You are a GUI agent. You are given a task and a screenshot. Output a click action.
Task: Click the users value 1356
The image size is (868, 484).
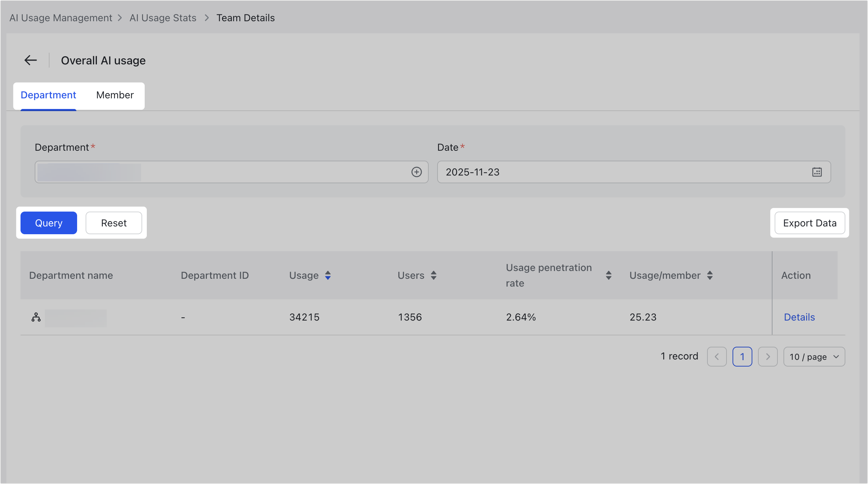[x=410, y=317]
